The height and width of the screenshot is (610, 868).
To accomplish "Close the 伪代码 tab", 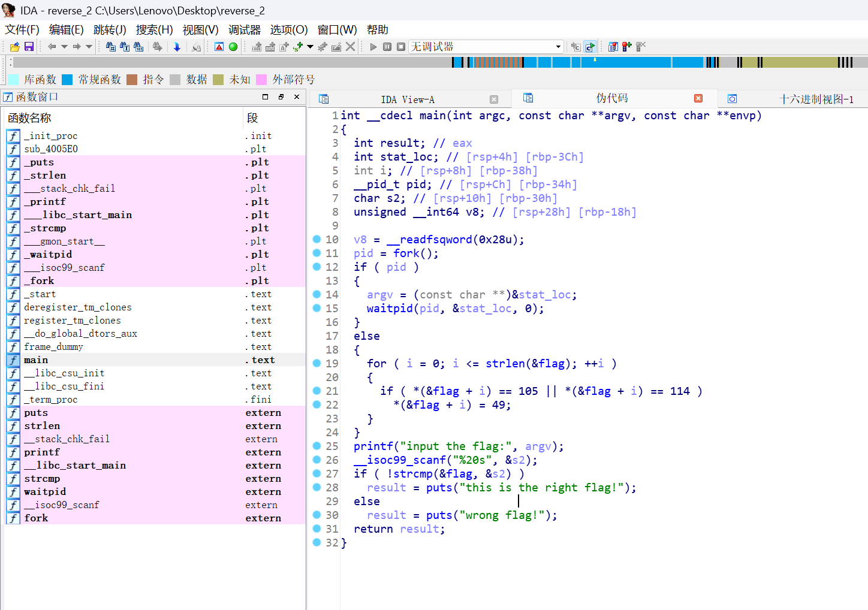I will point(698,98).
